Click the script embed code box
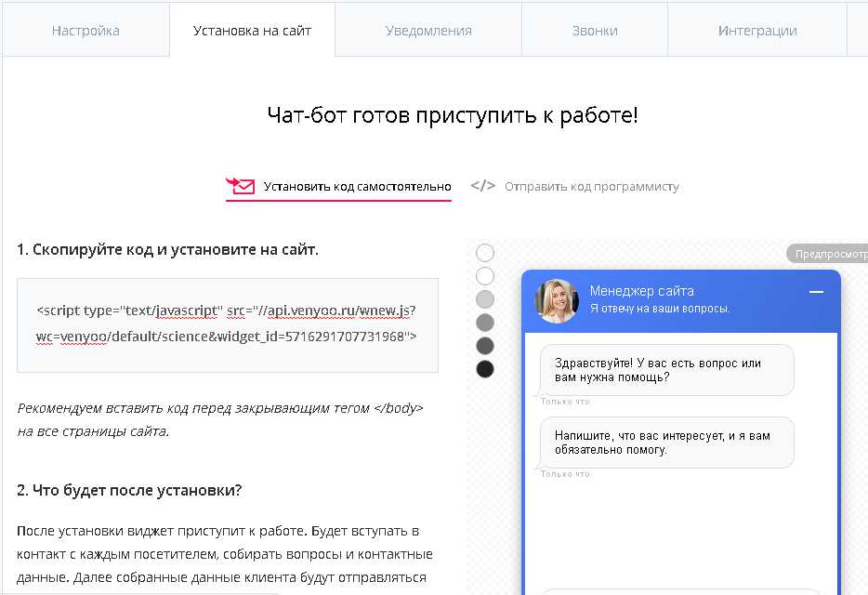This screenshot has width=868, height=595. [x=228, y=324]
